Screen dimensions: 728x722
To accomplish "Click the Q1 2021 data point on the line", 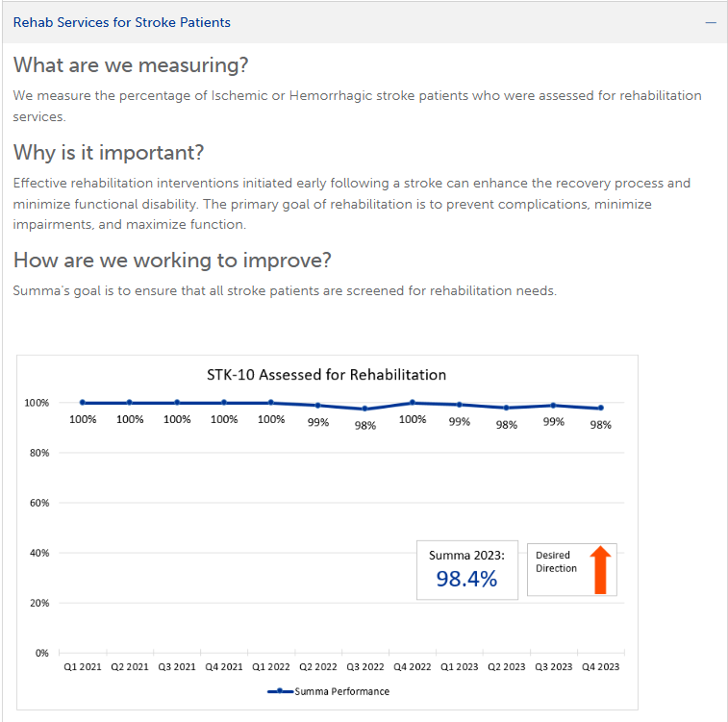I will pos(83,403).
